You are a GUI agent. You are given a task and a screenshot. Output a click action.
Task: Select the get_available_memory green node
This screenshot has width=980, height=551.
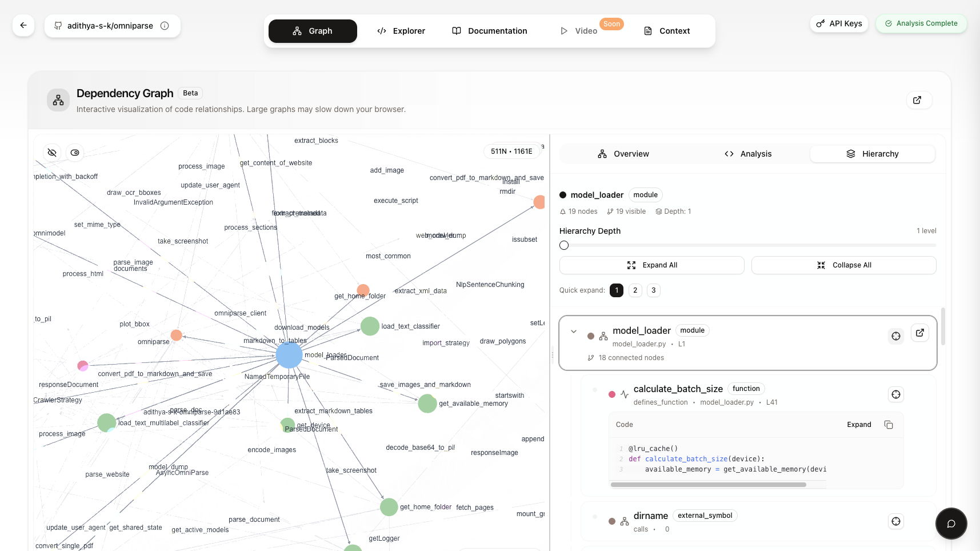(427, 404)
